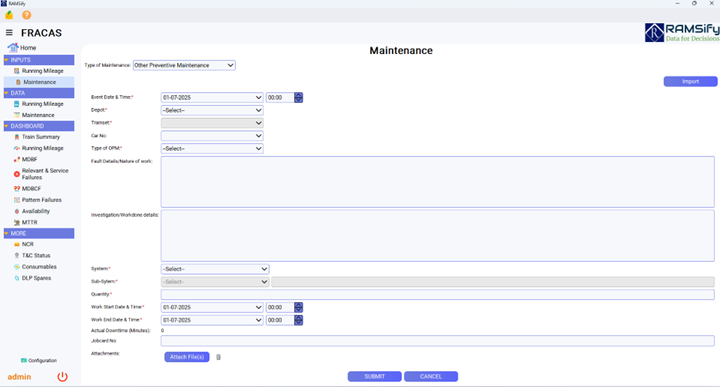The width and height of the screenshot is (720, 387).
Task: Open the MTTR dashboard
Action: (x=26, y=222)
